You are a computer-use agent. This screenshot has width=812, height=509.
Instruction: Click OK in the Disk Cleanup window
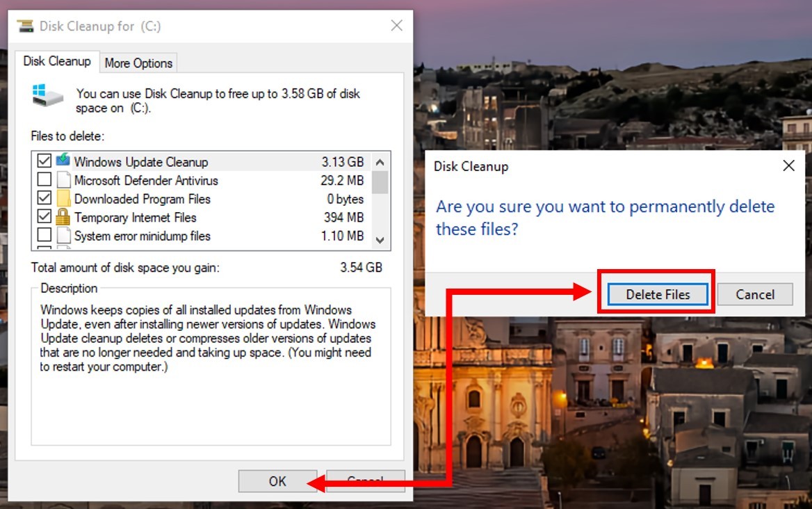[x=277, y=481]
